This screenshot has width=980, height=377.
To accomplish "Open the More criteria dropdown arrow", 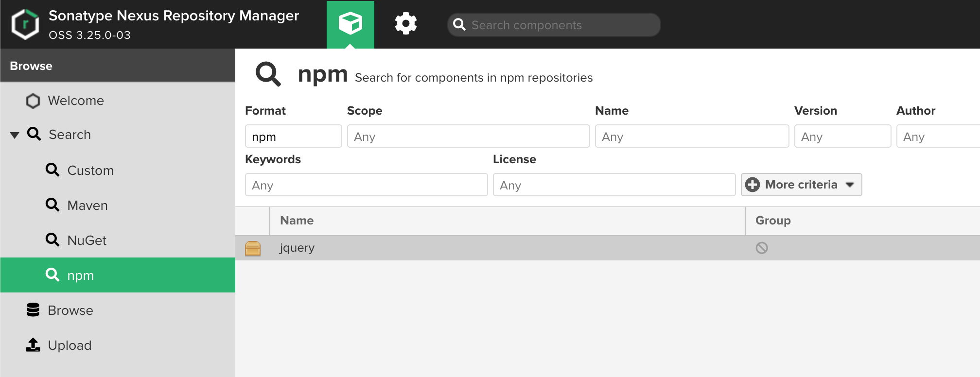I will [x=850, y=185].
